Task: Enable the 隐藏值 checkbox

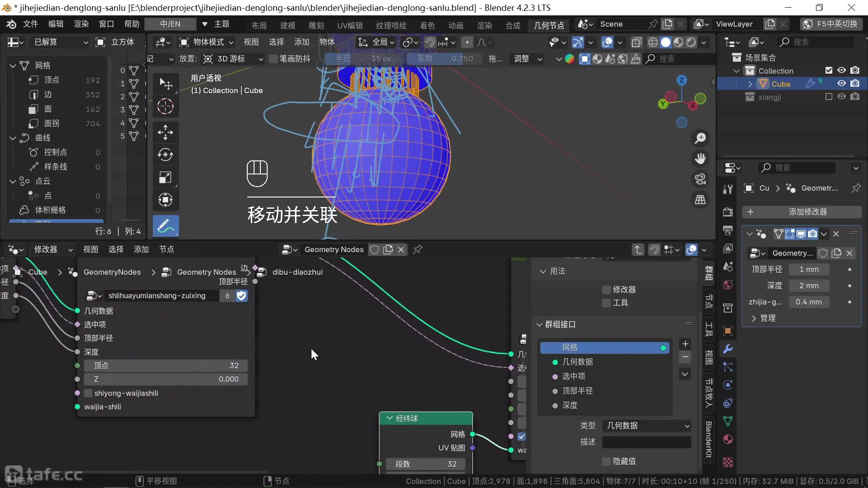Action: point(607,461)
